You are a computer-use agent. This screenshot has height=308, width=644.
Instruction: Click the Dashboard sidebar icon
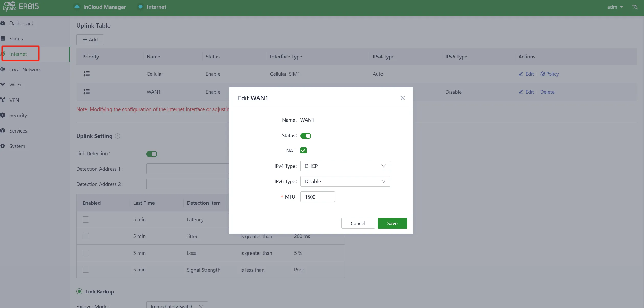click(3, 23)
